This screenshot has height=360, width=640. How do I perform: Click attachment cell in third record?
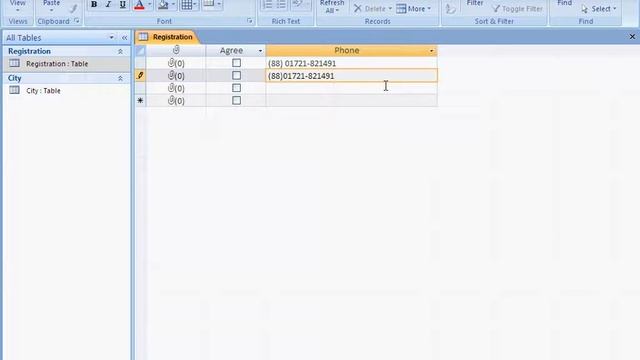coord(176,88)
